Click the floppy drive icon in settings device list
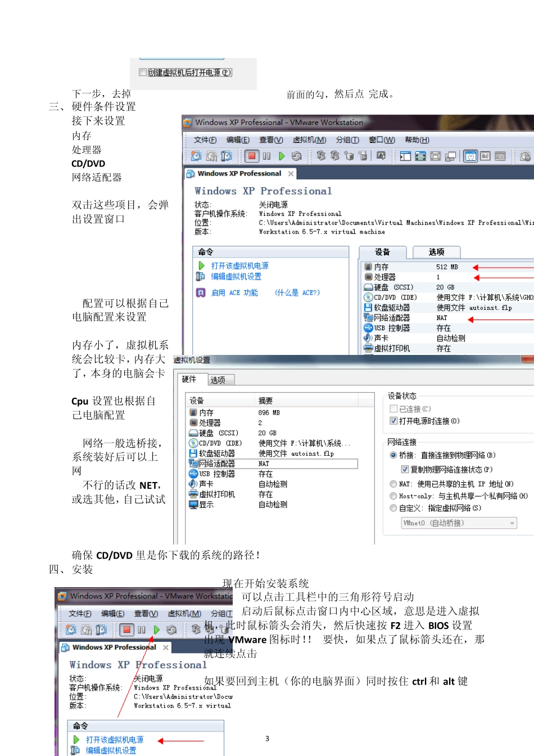Viewport: 534px width, 756px height. (x=193, y=453)
